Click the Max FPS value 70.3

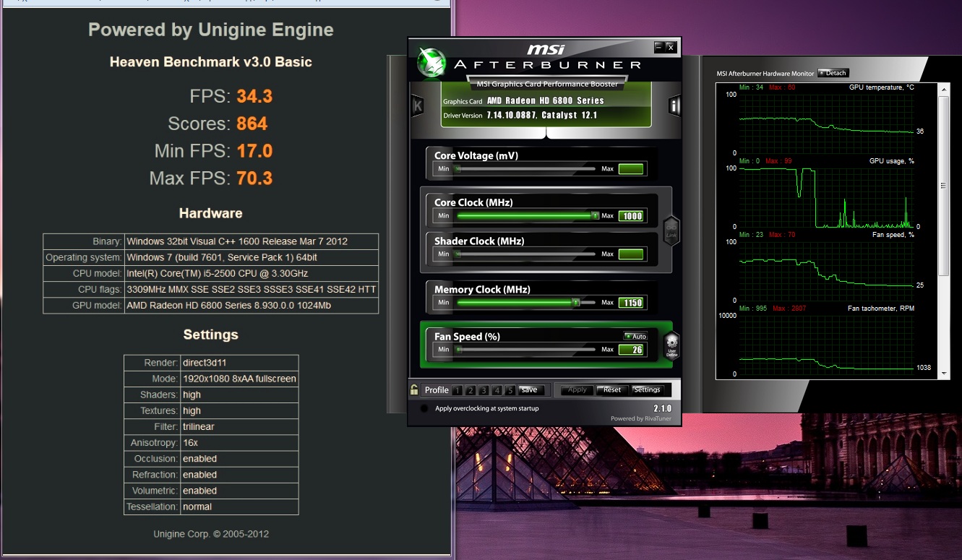(254, 178)
